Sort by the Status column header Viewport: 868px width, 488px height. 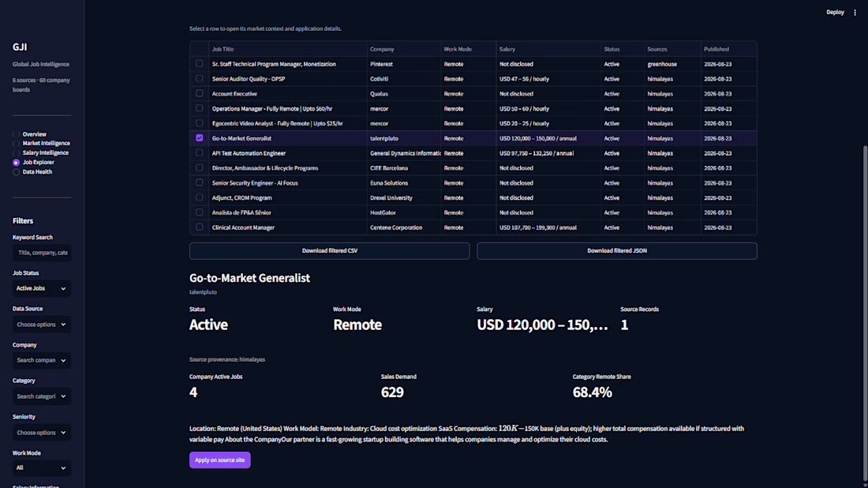(x=623, y=49)
